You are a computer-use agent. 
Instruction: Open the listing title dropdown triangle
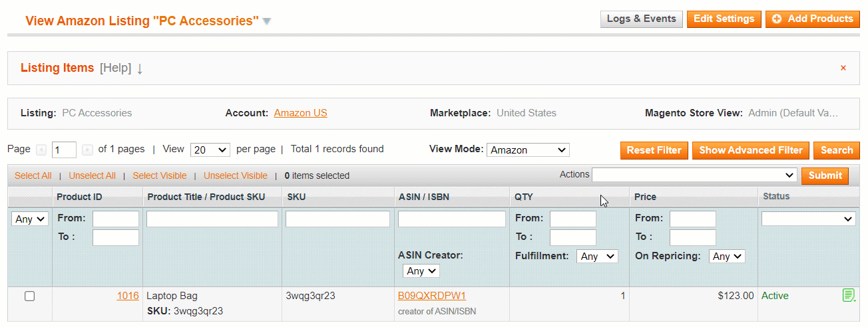tap(267, 21)
